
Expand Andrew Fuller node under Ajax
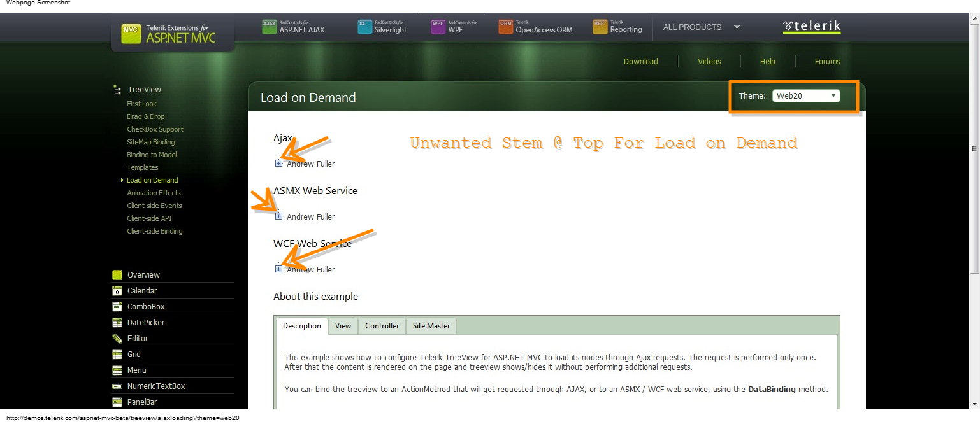pos(278,164)
